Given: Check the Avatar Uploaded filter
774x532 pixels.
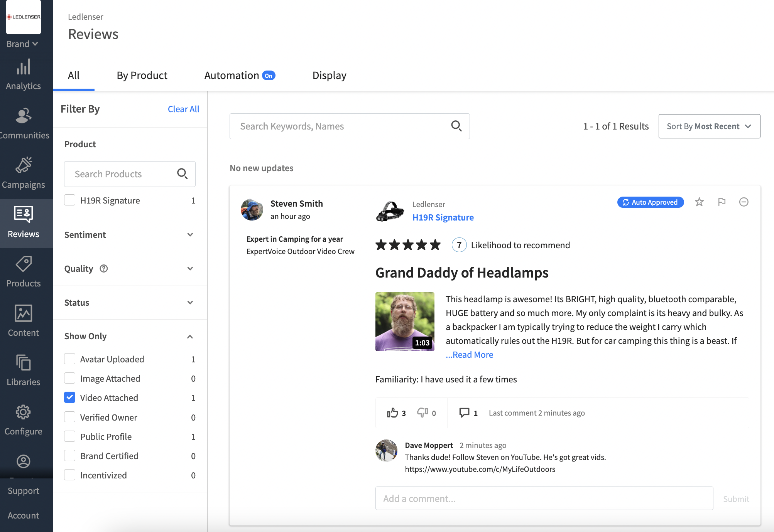Looking at the screenshot, I should [x=69, y=359].
